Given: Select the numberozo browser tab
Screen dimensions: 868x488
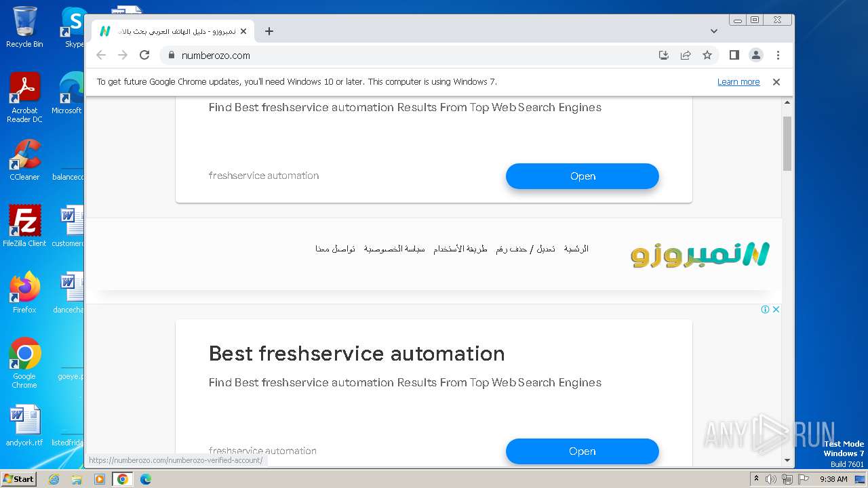Looking at the screenshot, I should point(173,31).
